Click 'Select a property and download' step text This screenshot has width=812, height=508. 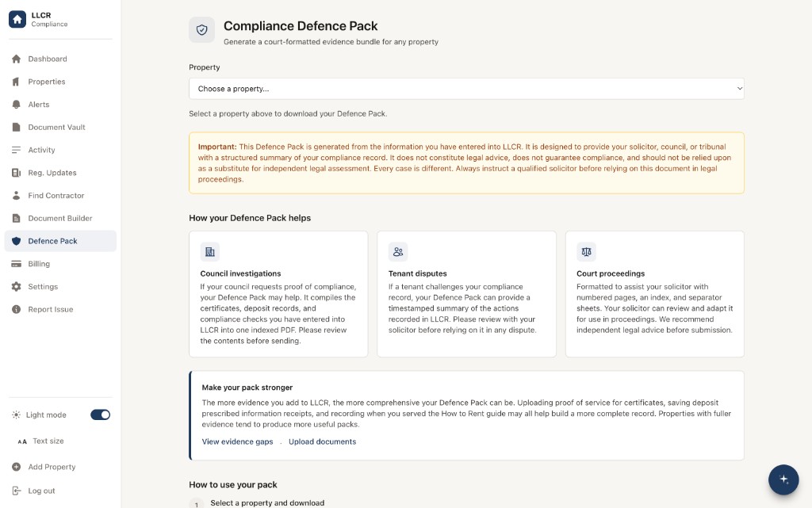coord(267,502)
